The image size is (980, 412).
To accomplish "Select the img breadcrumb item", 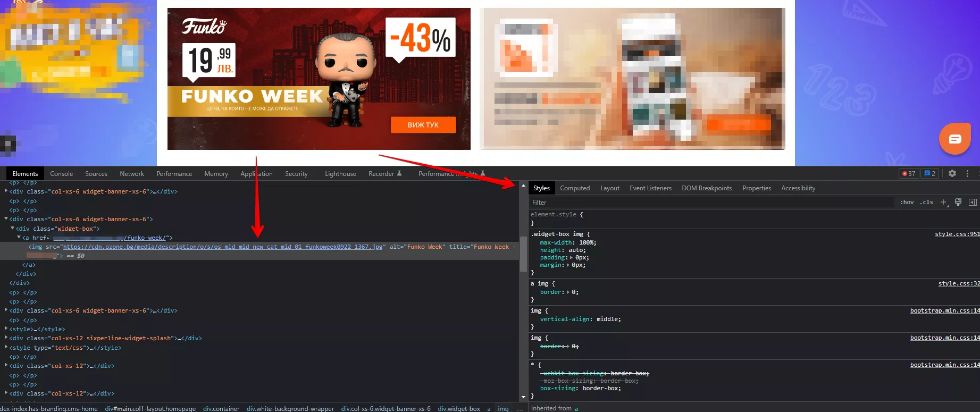I will [x=503, y=408].
